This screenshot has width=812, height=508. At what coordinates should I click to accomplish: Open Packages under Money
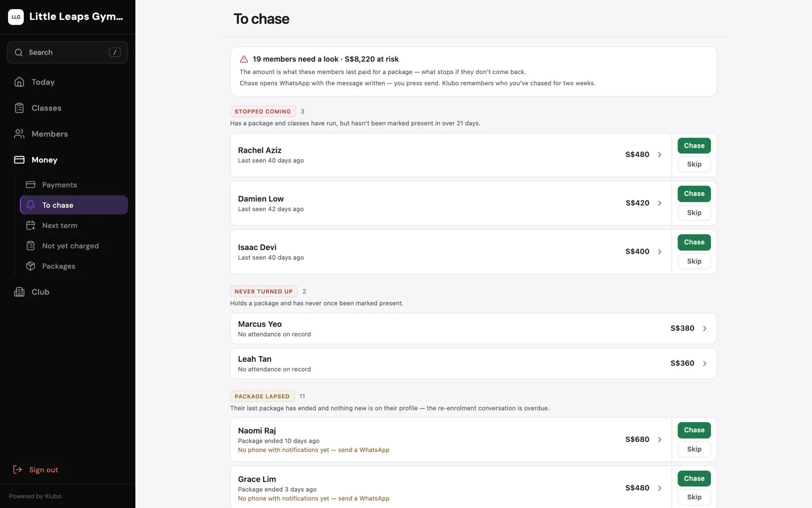click(x=74, y=266)
